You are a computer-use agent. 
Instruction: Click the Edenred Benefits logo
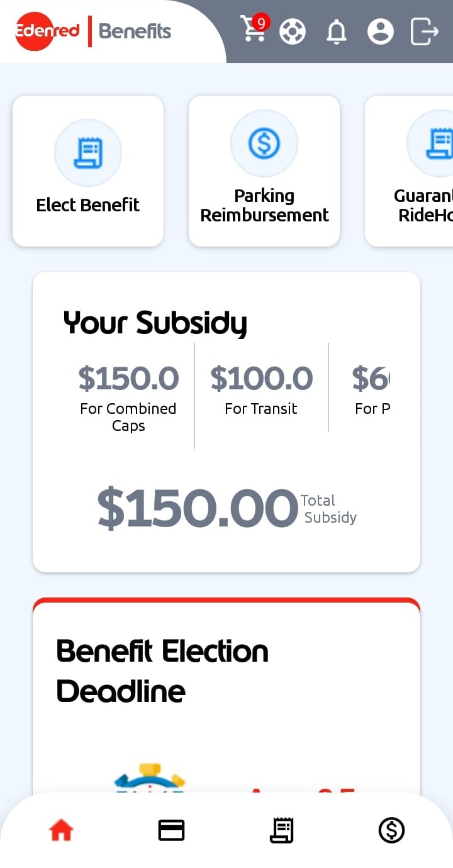coord(93,31)
